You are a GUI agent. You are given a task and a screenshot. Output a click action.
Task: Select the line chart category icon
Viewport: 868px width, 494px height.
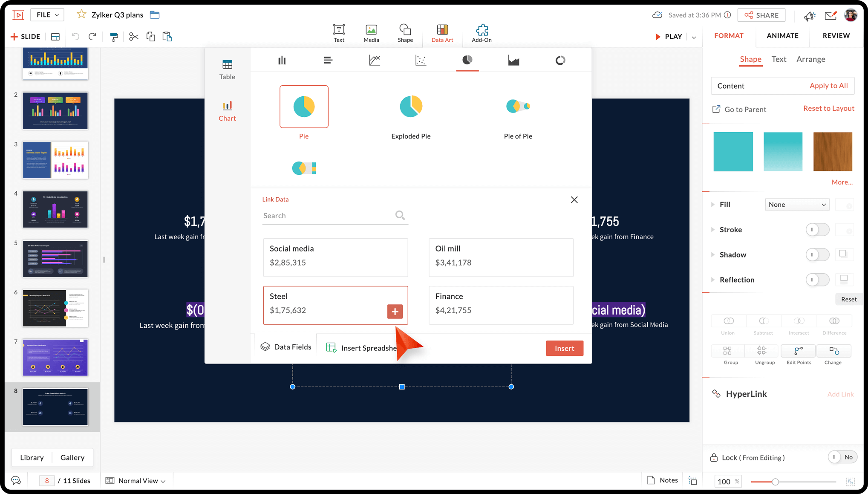point(375,60)
